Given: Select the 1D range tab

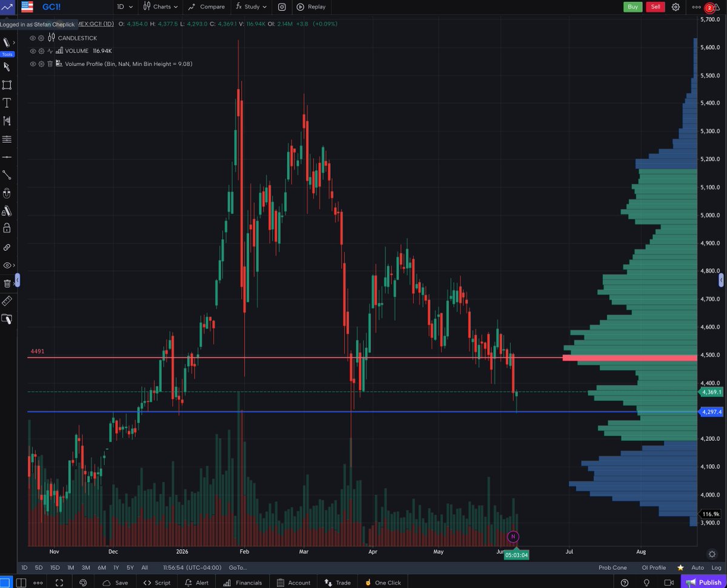Looking at the screenshot, I should tap(24, 567).
